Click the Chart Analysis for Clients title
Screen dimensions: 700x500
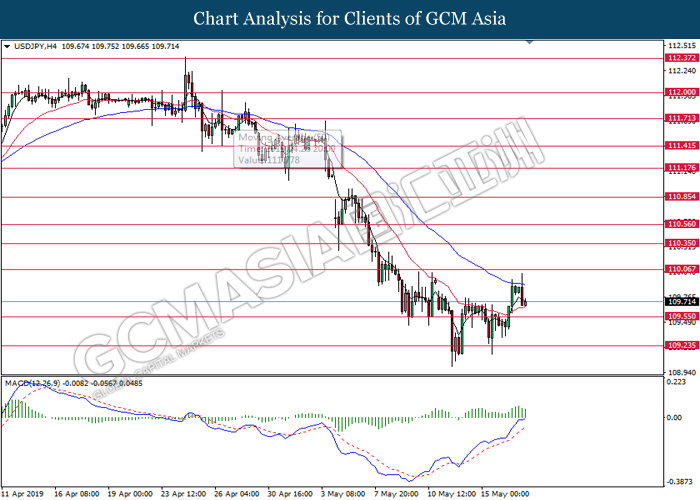coord(350,19)
